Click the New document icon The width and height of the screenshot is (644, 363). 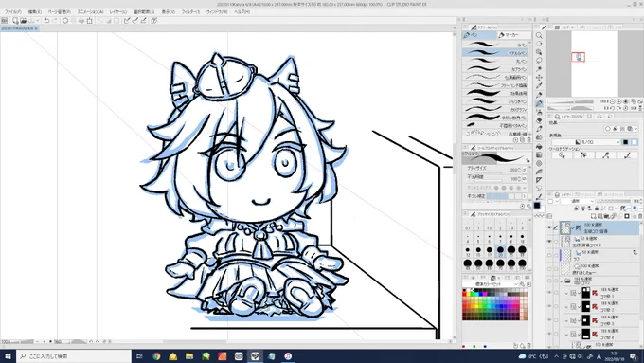(15, 20)
